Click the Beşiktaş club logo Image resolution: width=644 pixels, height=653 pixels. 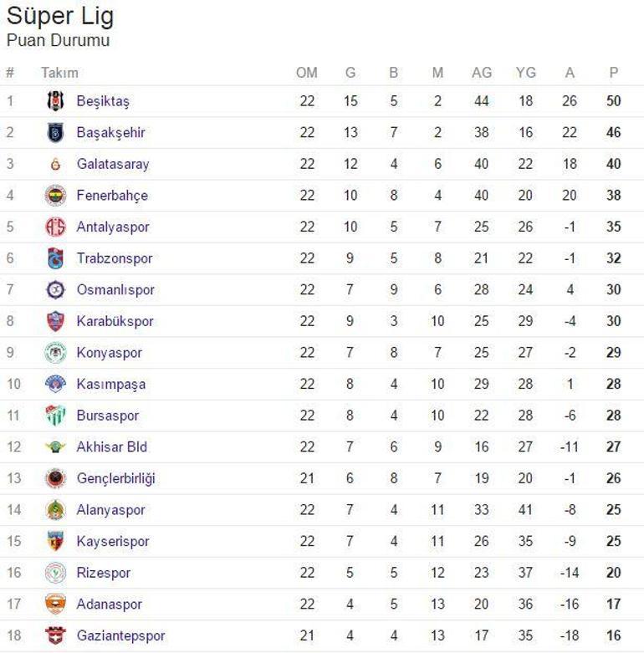[x=55, y=101]
